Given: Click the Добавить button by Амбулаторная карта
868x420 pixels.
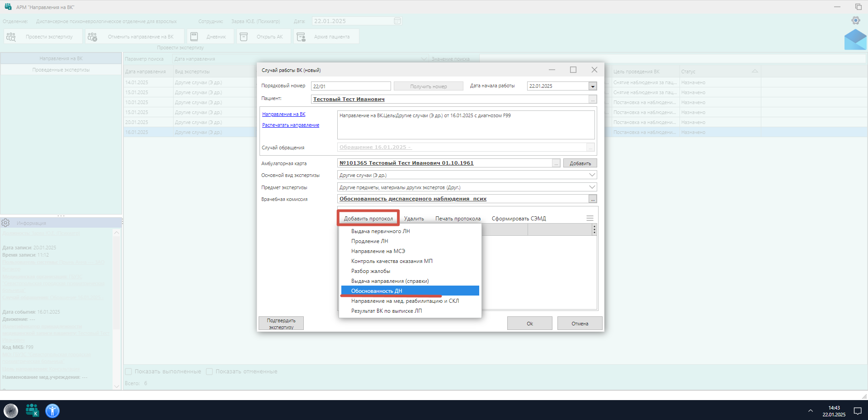Looking at the screenshot, I should pyautogui.click(x=580, y=163).
